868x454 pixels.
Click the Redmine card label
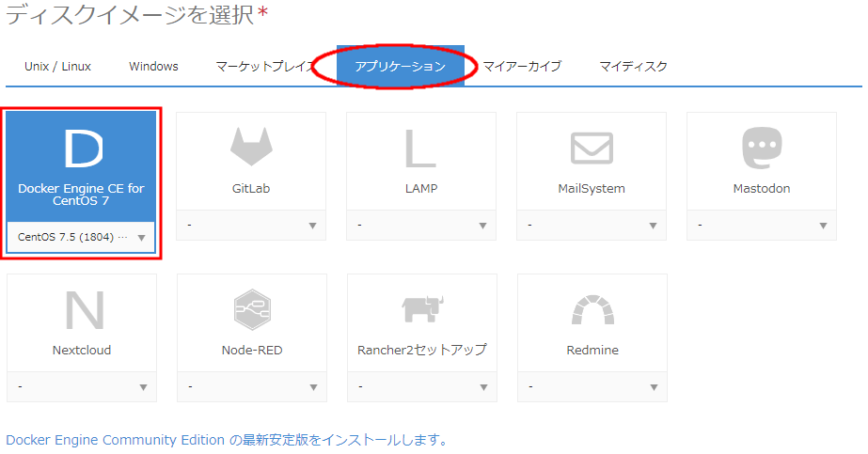coord(592,350)
